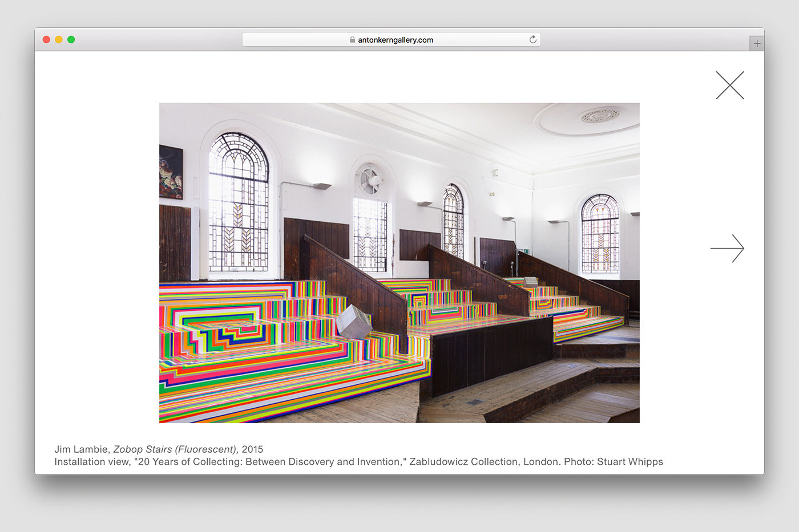The height and width of the screenshot is (532, 799).
Task: Click the yellow minimize window button
Action: click(59, 39)
